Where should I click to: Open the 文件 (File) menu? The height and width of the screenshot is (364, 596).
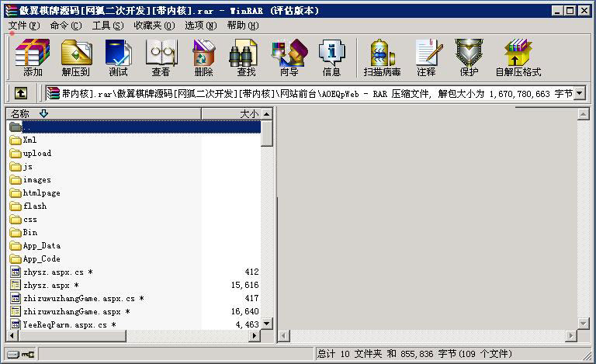(x=24, y=26)
